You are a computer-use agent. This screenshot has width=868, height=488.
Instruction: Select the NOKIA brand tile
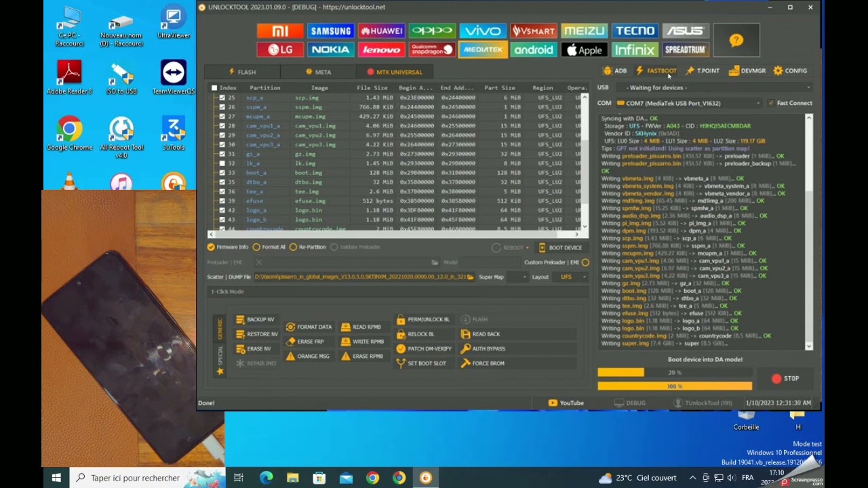pos(330,49)
